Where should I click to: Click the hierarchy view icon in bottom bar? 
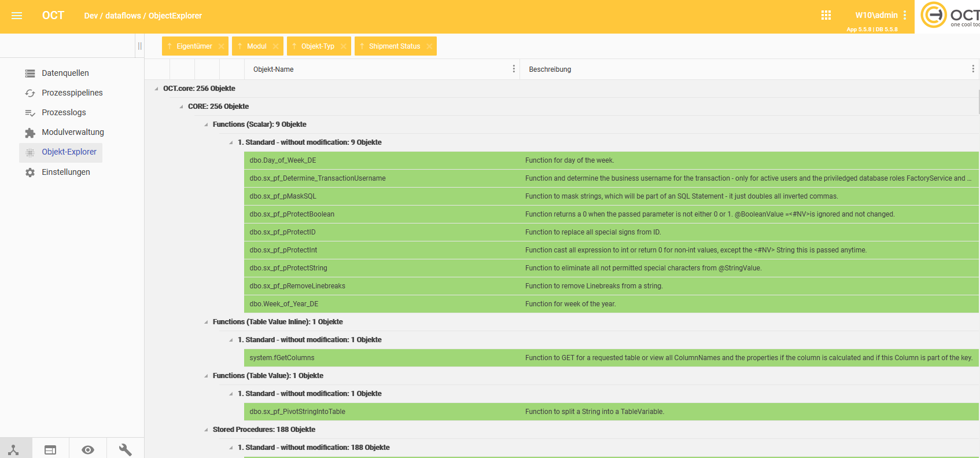point(14,449)
